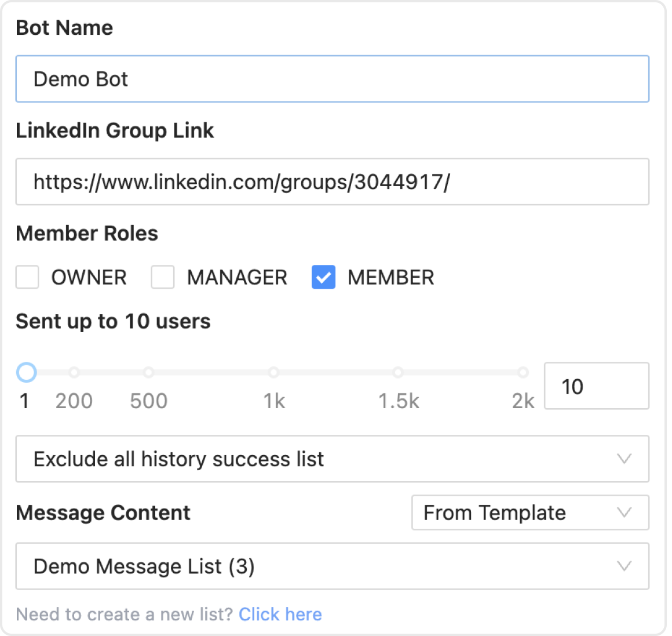Screen dimensions: 672x636
Task: Click the slider handle at 1
Action: point(26,372)
